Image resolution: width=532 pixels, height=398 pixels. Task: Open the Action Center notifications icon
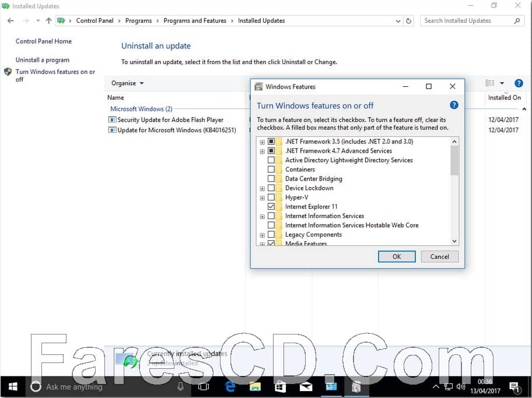(x=514, y=387)
